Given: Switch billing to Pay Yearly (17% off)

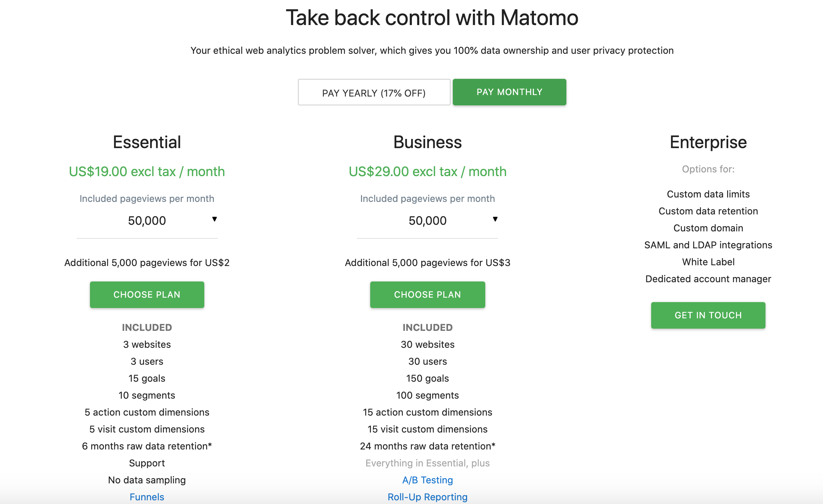Looking at the screenshot, I should pos(374,92).
